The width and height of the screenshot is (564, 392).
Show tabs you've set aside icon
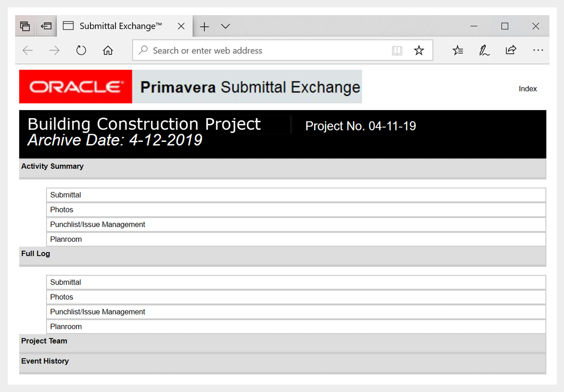coord(25,26)
